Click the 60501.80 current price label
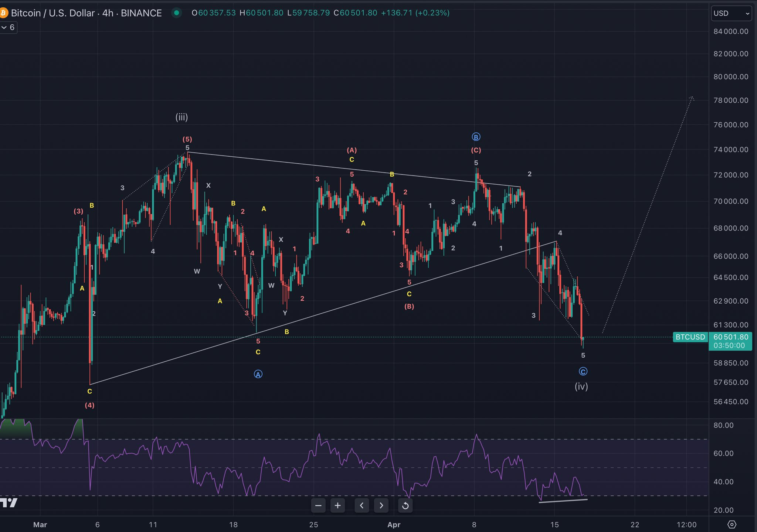757x532 pixels. tap(730, 337)
